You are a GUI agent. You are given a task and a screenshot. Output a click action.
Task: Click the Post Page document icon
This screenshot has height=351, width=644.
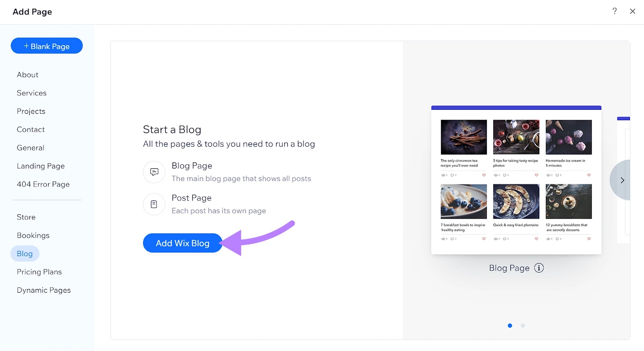154,204
